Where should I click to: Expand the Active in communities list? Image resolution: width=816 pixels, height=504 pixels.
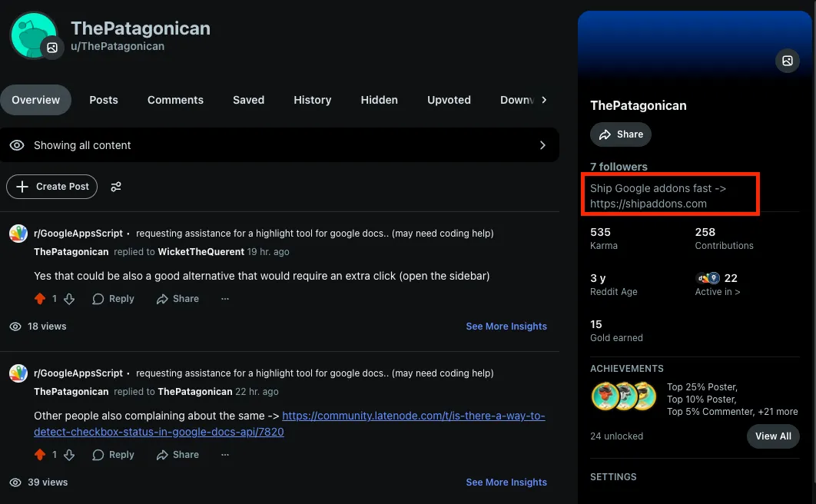point(717,292)
